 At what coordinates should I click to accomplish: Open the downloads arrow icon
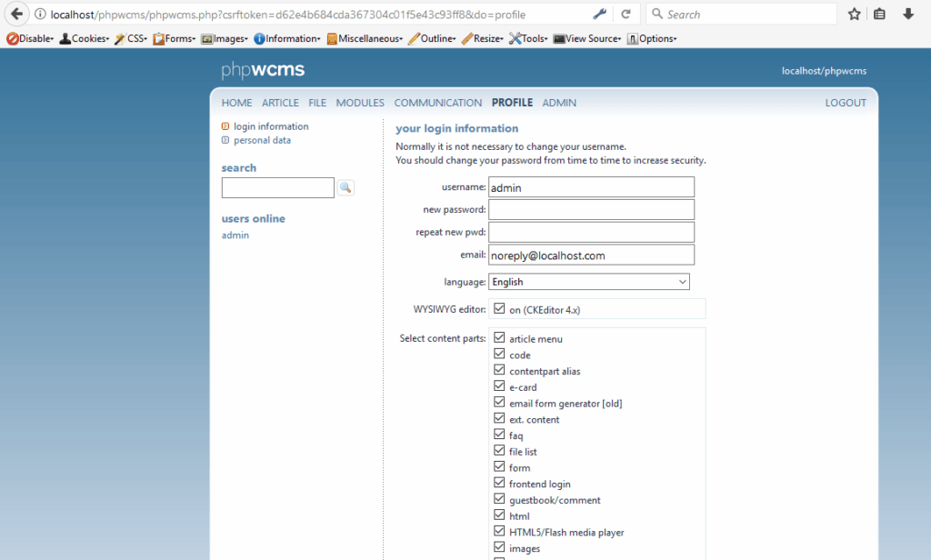908,15
